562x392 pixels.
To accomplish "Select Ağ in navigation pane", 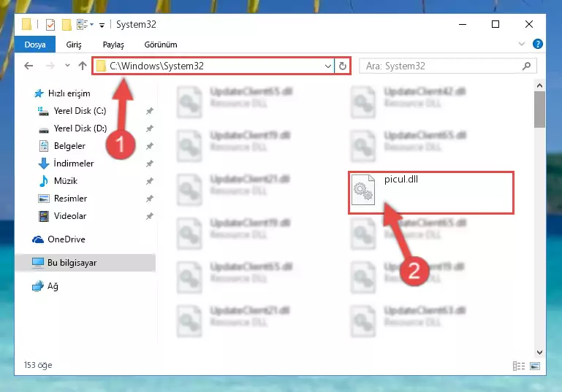I will pyautogui.click(x=53, y=286).
